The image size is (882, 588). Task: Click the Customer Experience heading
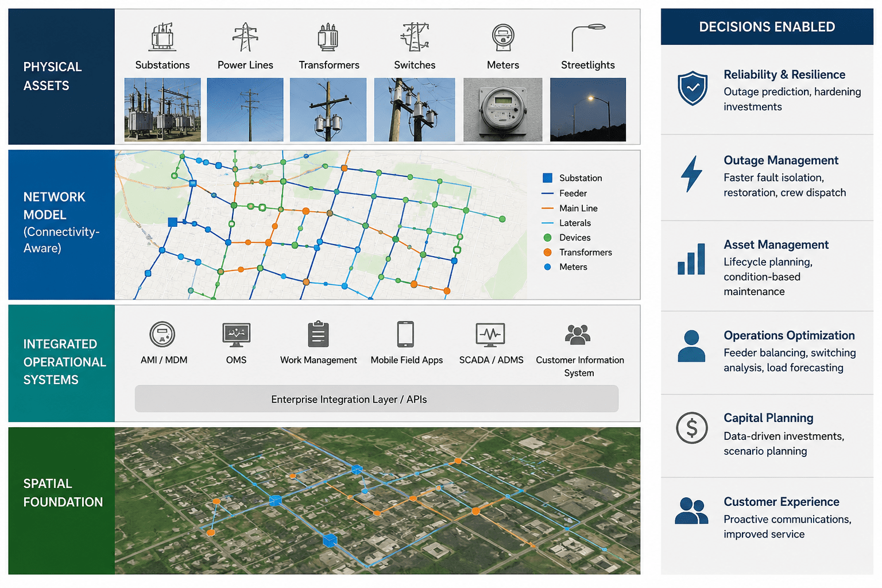click(x=782, y=502)
